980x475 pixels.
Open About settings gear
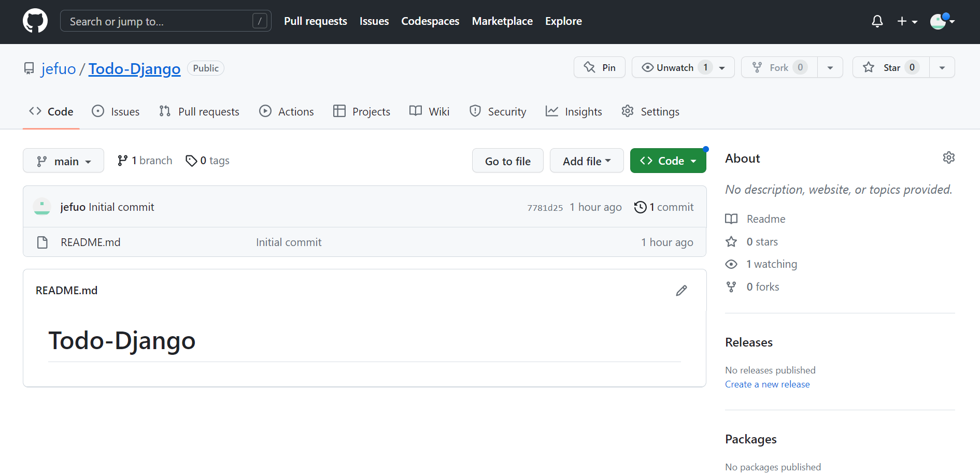coord(948,157)
